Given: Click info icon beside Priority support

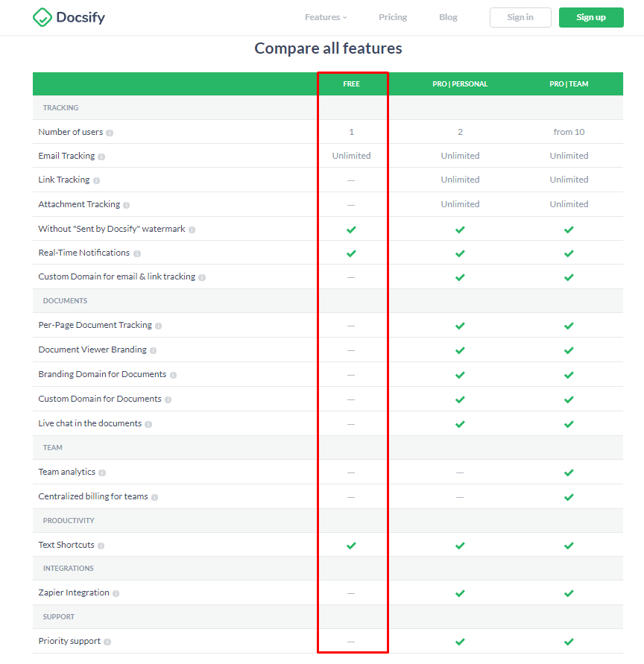Looking at the screenshot, I should coord(107,642).
